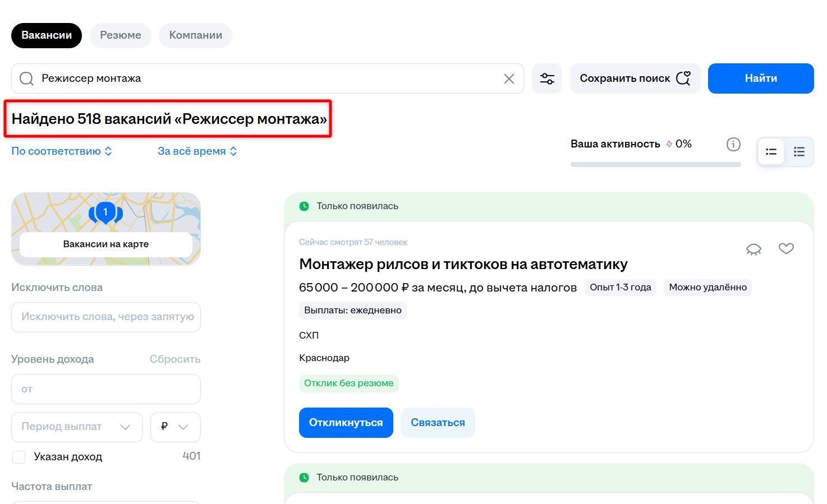Open Вакансии на карте

pyautogui.click(x=106, y=244)
